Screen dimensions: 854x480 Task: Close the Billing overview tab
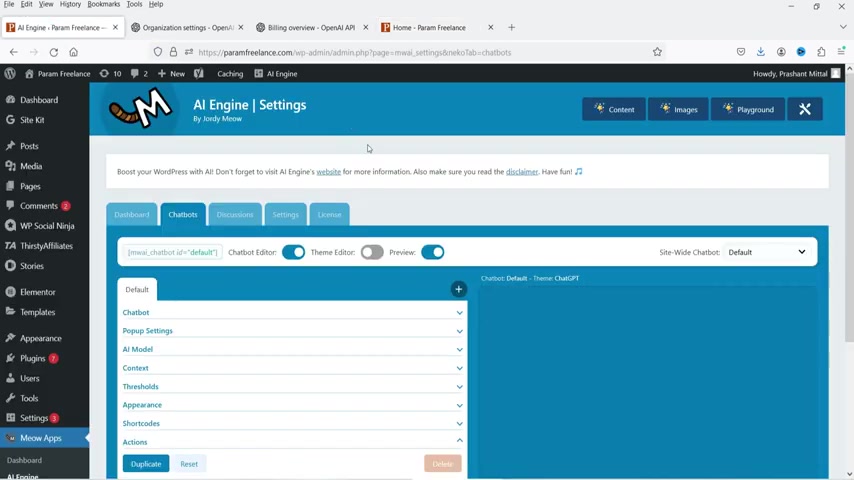click(x=365, y=27)
